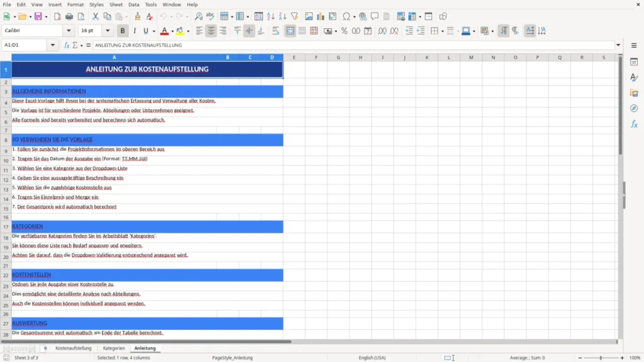The height and width of the screenshot is (362, 644).
Task: Open the Format menu
Action: point(75,4)
